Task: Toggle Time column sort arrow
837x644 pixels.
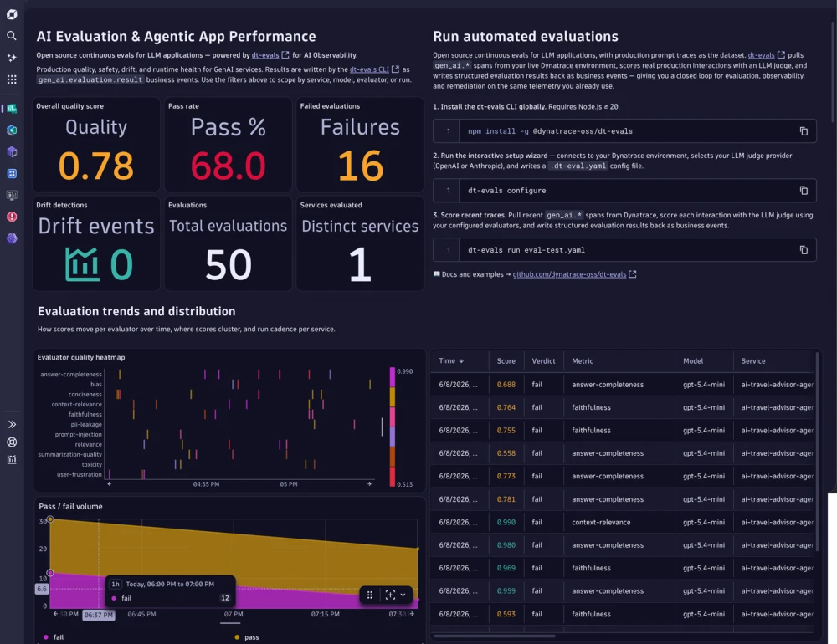Action: point(461,361)
